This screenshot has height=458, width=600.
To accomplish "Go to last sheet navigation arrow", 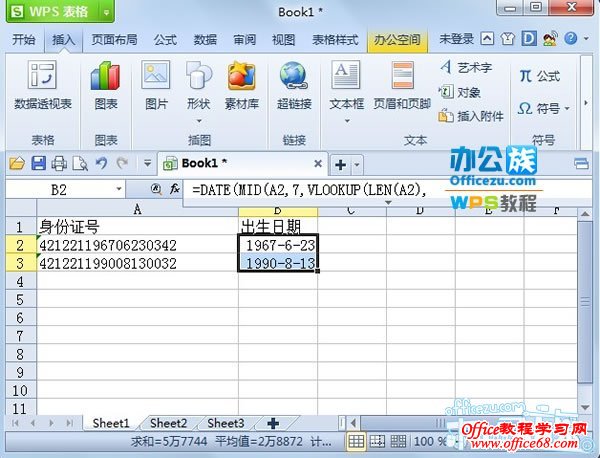I will pyautogui.click(x=70, y=423).
